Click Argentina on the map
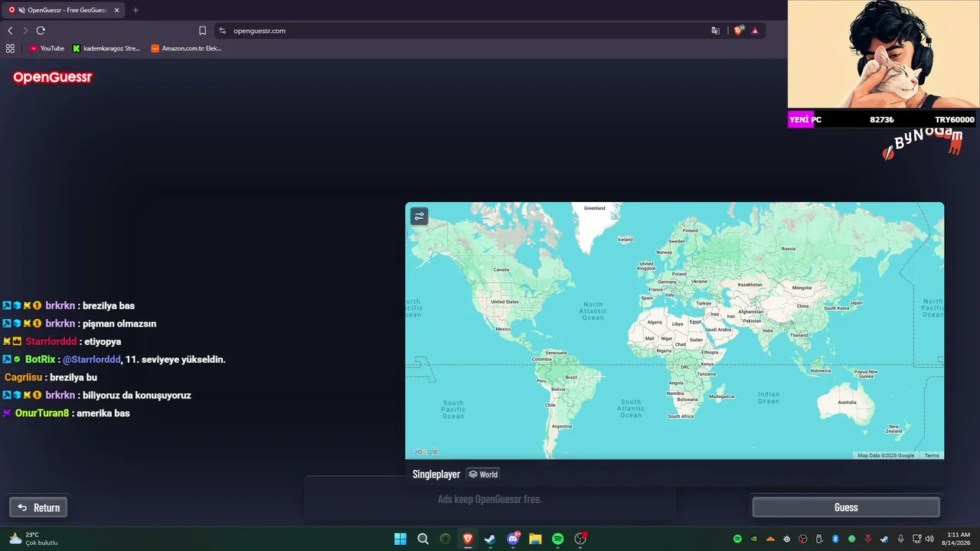The width and height of the screenshot is (980, 551). [562, 426]
